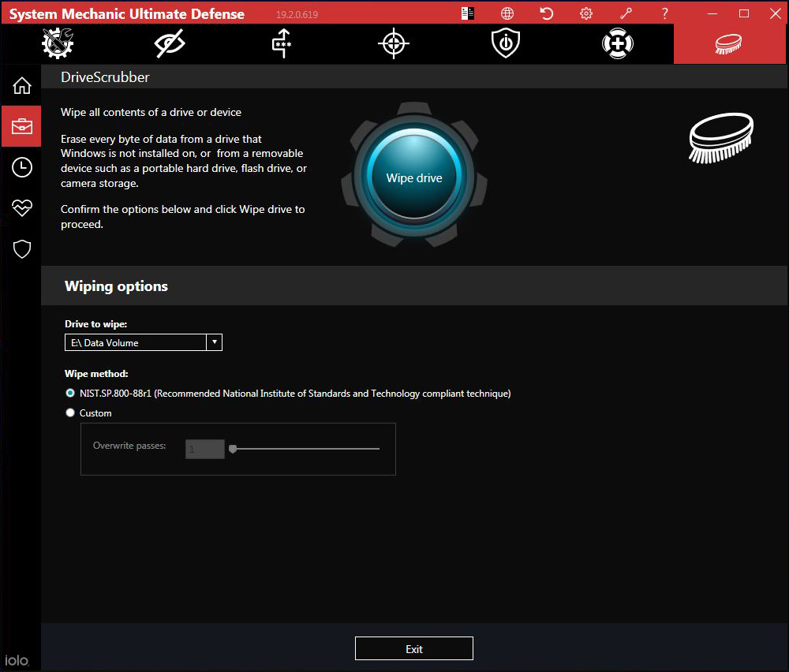Open the Toolbox briefcase sidebar icon
This screenshot has width=789, height=672.
coord(21,126)
